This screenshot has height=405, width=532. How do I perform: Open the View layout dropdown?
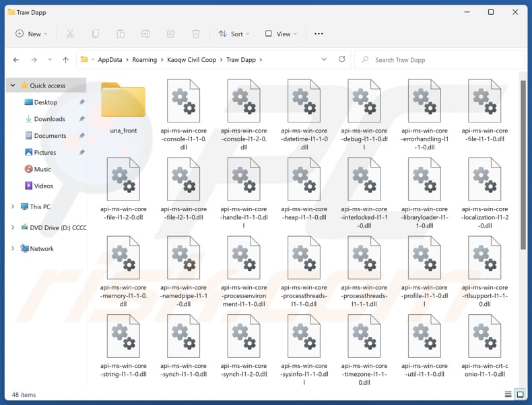point(281,34)
